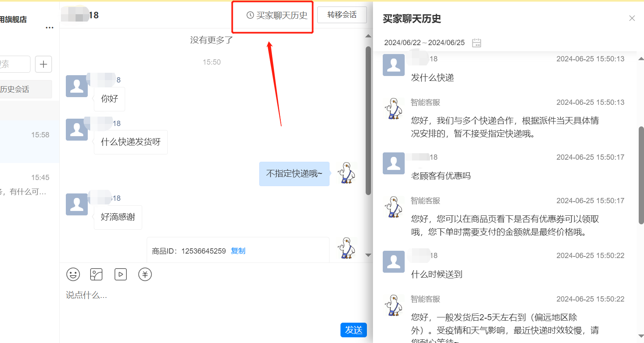Click the send image icon
The width and height of the screenshot is (644, 343).
pyautogui.click(x=96, y=274)
